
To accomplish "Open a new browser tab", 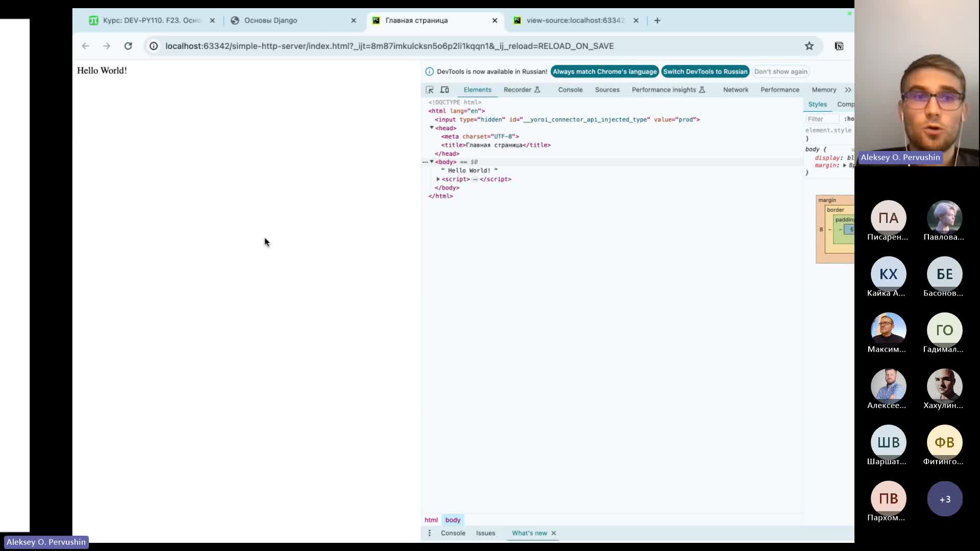I will (657, 20).
